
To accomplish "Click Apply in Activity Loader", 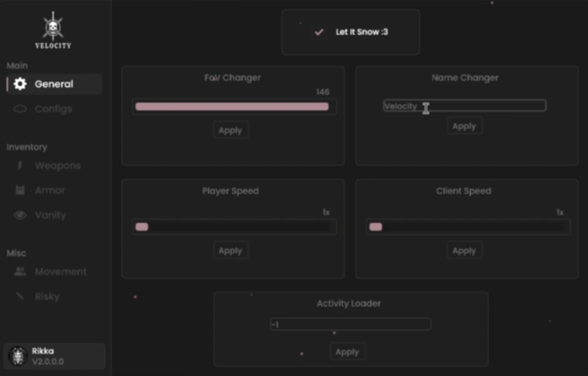I will click(347, 352).
